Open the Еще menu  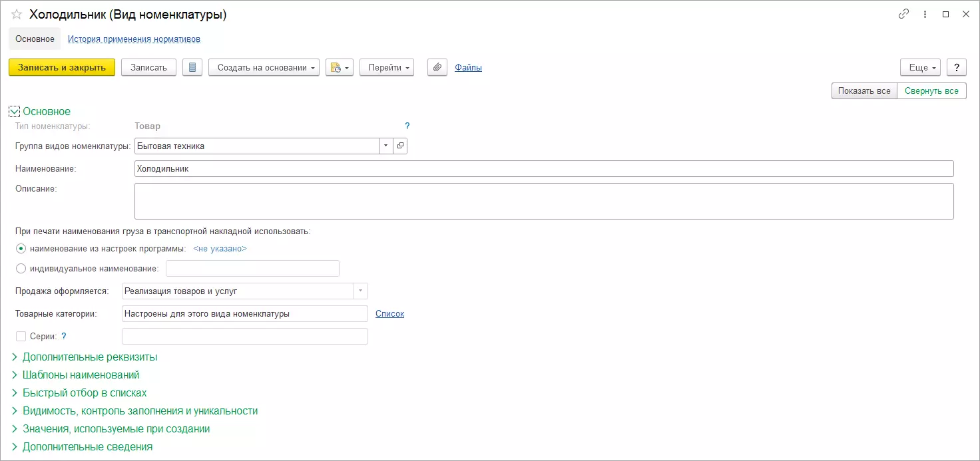point(919,67)
